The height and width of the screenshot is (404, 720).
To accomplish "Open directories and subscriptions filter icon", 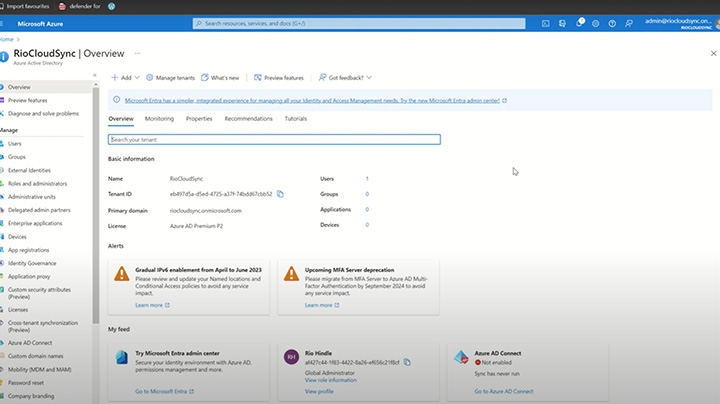I will (x=563, y=22).
